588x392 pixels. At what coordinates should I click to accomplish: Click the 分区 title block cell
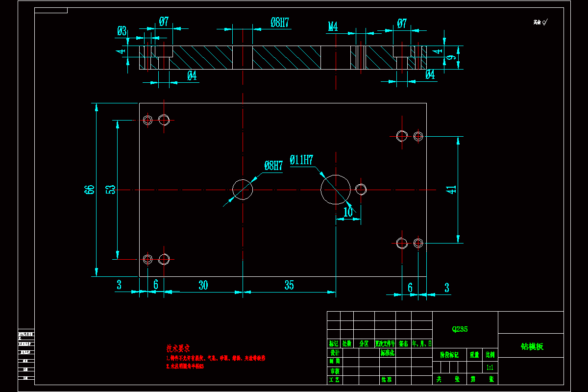(x=364, y=344)
